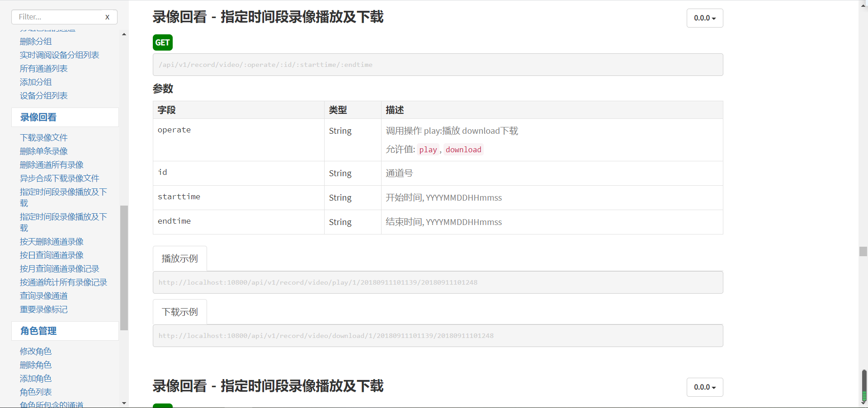
Task: Open the 异步合成下载录像文件 link
Action: (x=59, y=178)
